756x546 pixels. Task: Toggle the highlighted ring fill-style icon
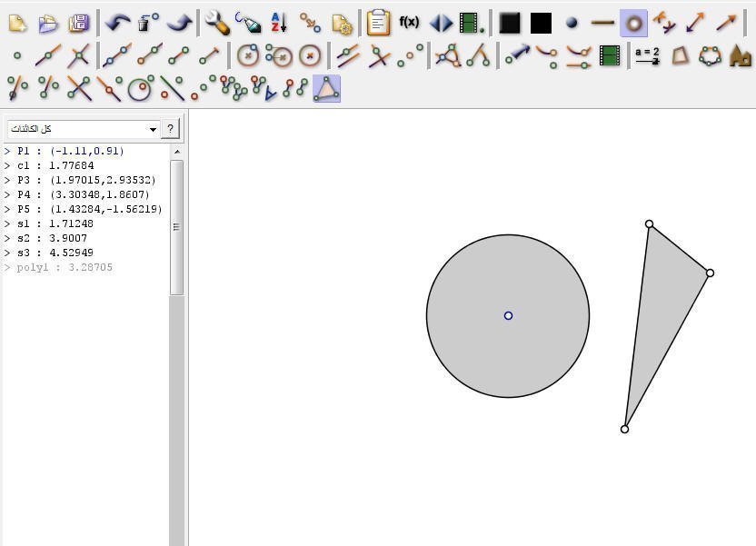[633, 23]
